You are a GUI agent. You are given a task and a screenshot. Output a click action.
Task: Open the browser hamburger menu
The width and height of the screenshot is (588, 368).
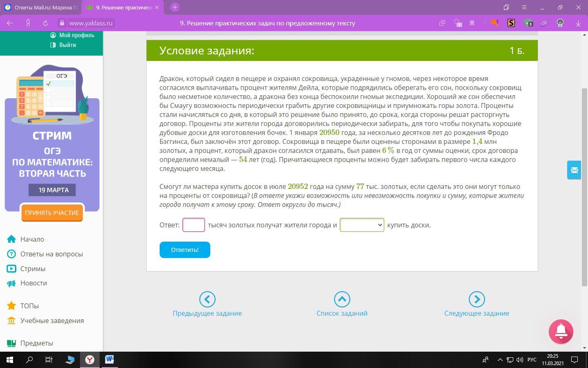click(x=524, y=7)
